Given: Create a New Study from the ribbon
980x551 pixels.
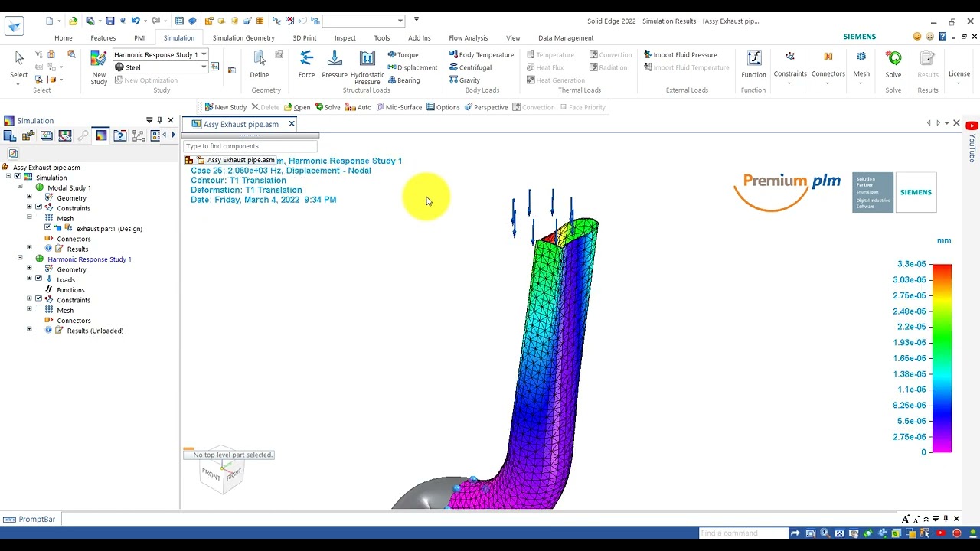Looking at the screenshot, I should pyautogui.click(x=99, y=67).
